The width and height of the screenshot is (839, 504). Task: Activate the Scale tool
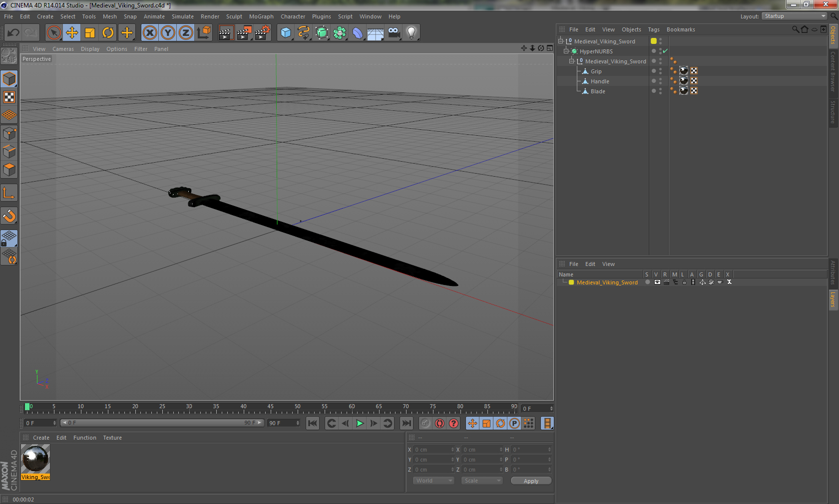pos(90,33)
